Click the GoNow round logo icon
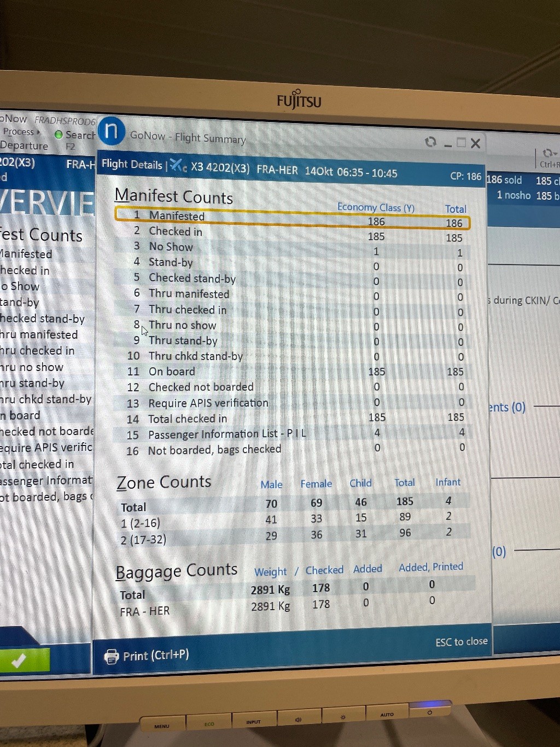560x747 pixels. [x=112, y=131]
